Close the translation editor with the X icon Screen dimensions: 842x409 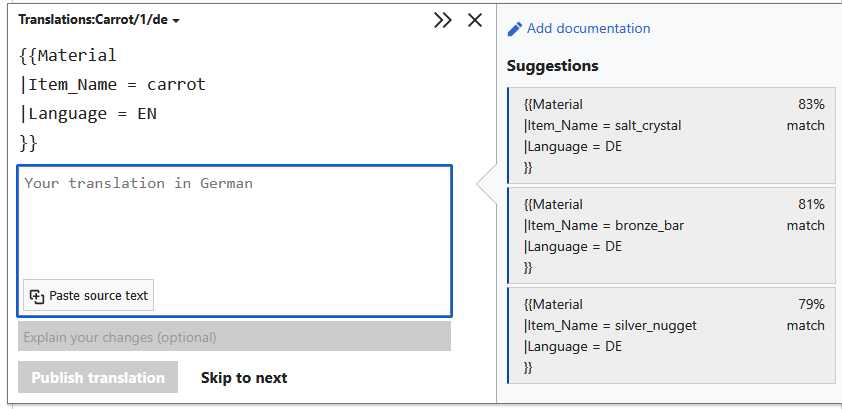pyautogui.click(x=475, y=20)
